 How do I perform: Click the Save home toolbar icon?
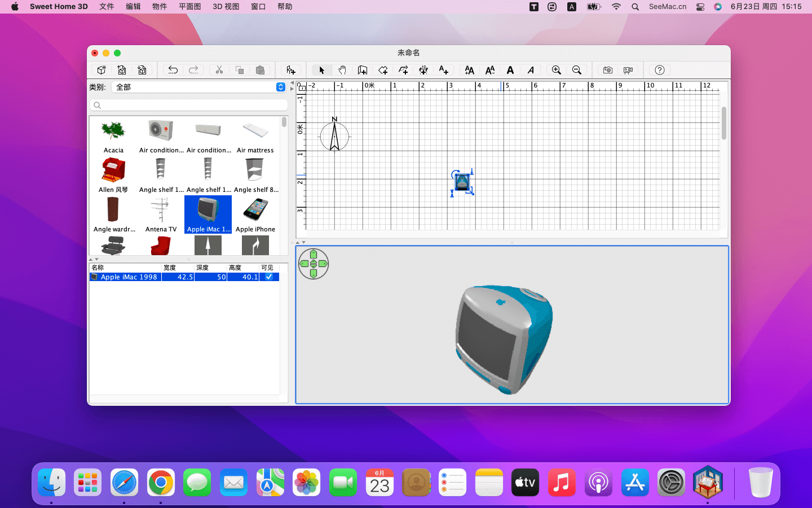coord(142,70)
